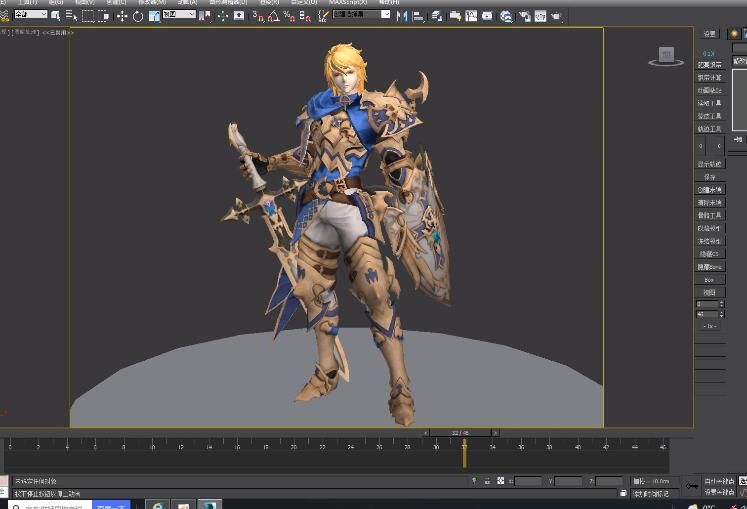Click the upper spinner in the right script panel
Image resolution: width=747 pixels, height=509 pixels.
click(x=710, y=304)
